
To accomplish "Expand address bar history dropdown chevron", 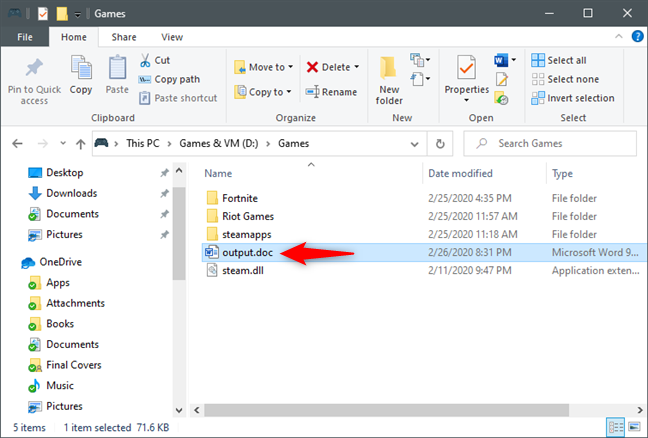I will point(414,144).
